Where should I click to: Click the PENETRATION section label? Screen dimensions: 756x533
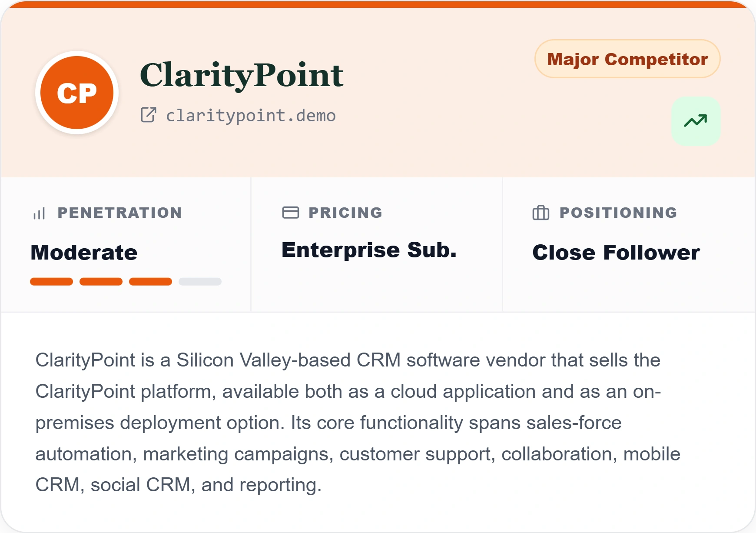pyautogui.click(x=119, y=213)
